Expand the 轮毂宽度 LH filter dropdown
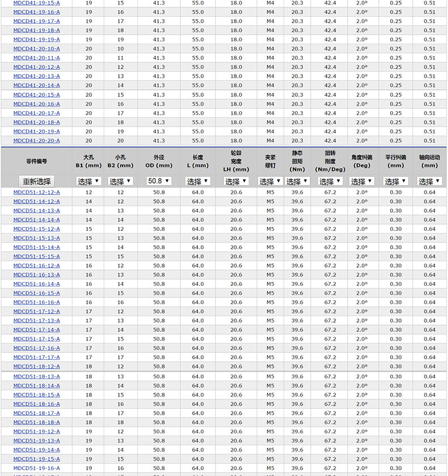 click(x=236, y=182)
